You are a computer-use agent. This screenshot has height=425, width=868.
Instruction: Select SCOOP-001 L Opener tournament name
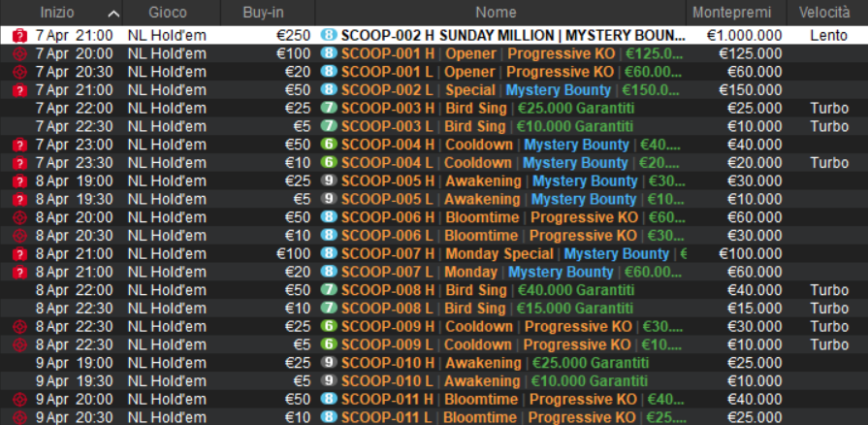tap(511, 72)
